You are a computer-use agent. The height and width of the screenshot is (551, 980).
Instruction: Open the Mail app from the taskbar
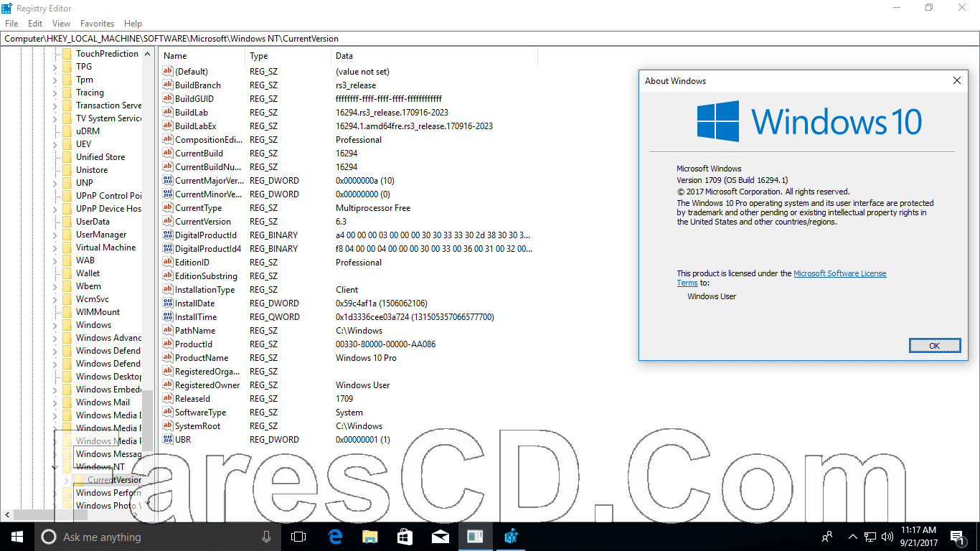pyautogui.click(x=440, y=537)
